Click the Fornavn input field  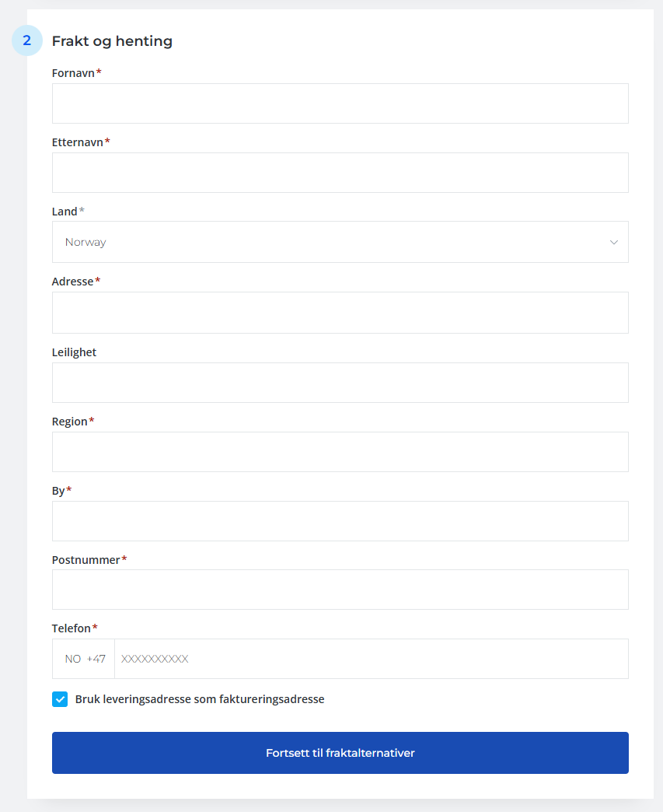point(340,103)
